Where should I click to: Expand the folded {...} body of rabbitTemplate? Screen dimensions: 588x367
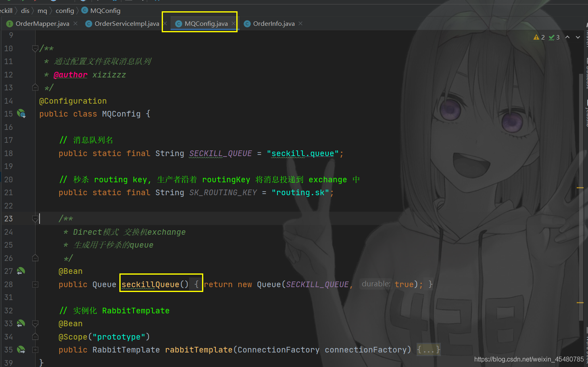tap(428, 350)
